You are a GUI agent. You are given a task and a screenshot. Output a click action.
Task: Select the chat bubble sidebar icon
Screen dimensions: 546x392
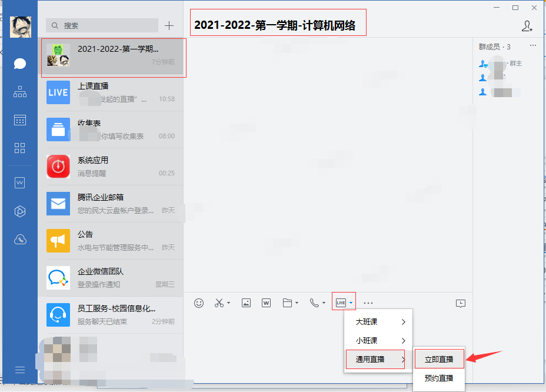(20, 64)
